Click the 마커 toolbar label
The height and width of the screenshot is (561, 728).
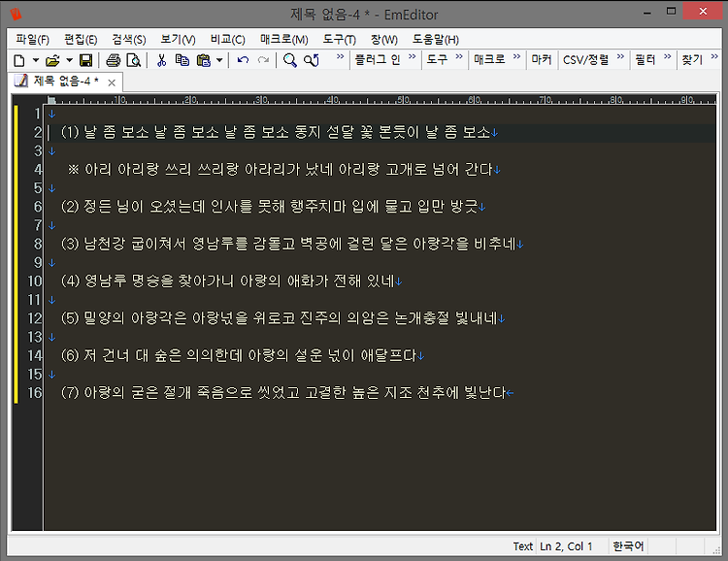[542, 60]
